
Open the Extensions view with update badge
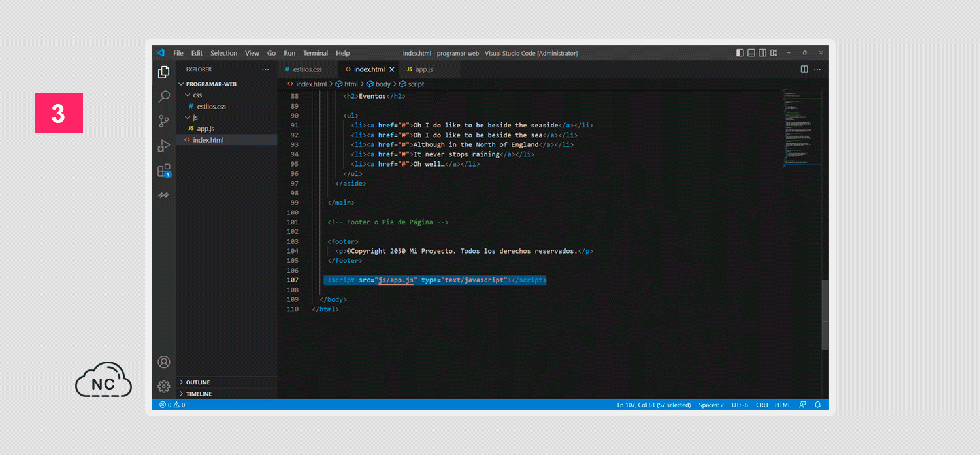[164, 171]
